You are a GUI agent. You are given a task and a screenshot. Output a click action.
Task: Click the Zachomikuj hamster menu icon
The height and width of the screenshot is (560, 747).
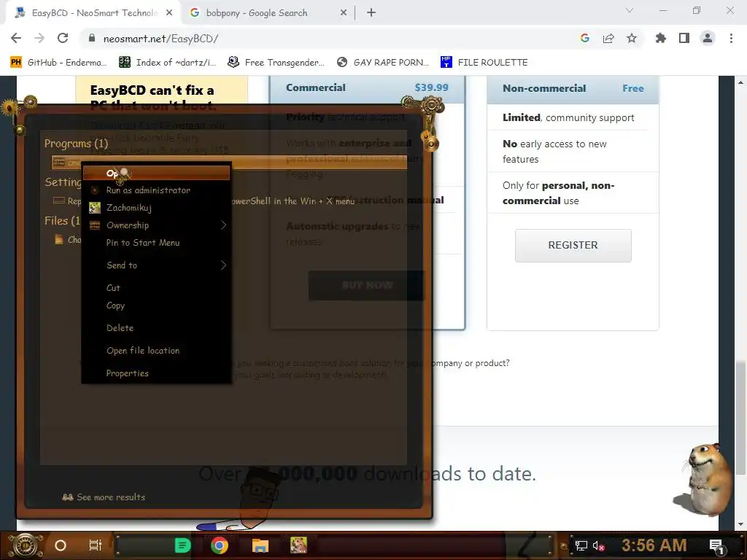[x=95, y=208]
